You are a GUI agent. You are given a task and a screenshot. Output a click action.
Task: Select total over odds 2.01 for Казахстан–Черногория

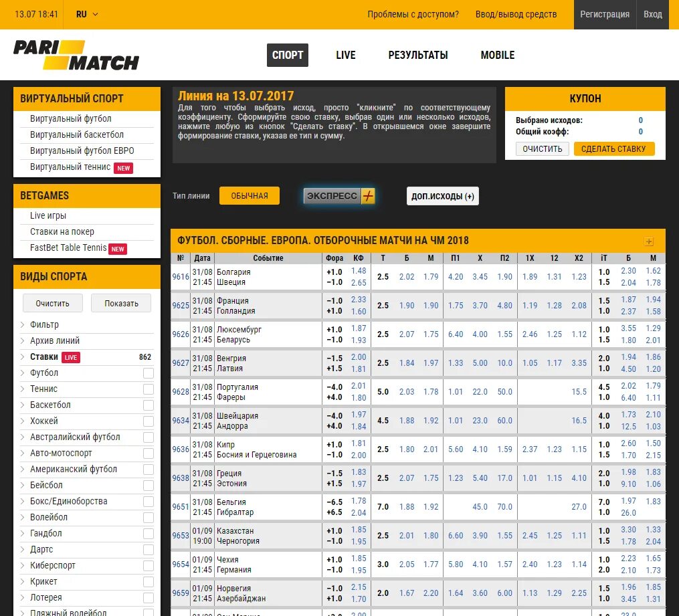tap(407, 536)
